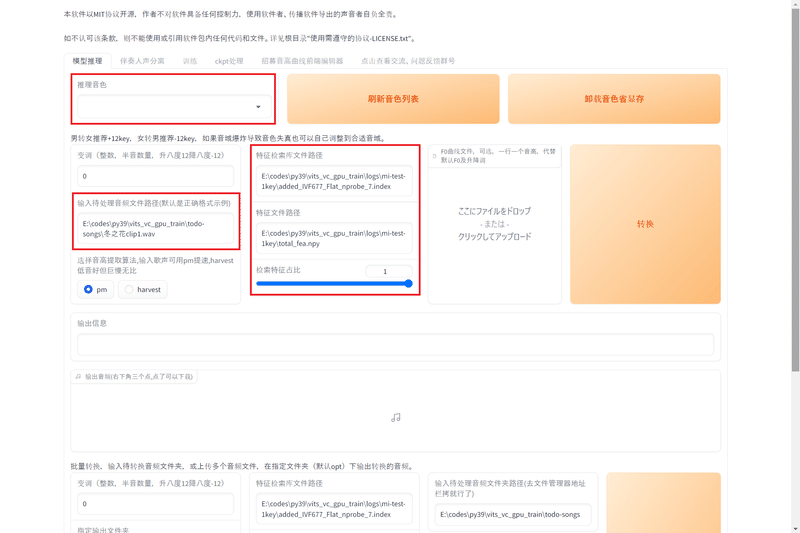This screenshot has height=533, width=800.
Task: Expand the 推理音色 dropdown
Action: (x=174, y=107)
